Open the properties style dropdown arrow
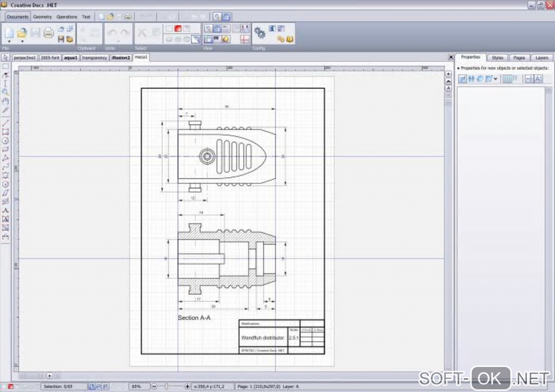This screenshot has width=555, height=392. coord(496,79)
